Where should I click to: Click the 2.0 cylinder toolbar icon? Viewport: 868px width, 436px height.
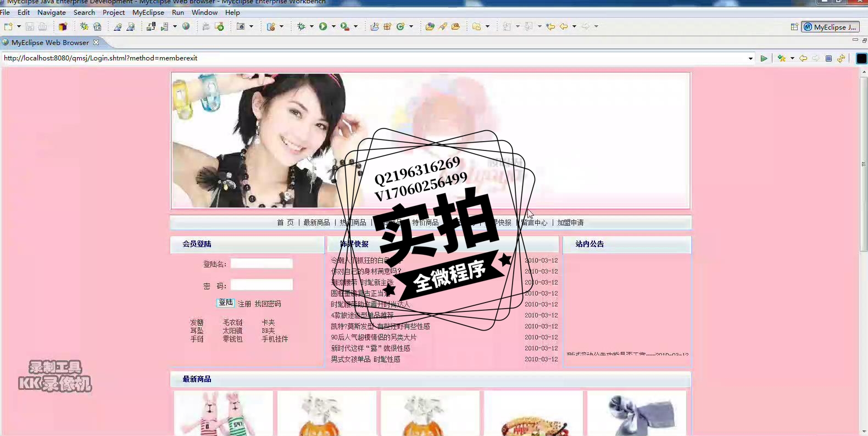[97, 26]
